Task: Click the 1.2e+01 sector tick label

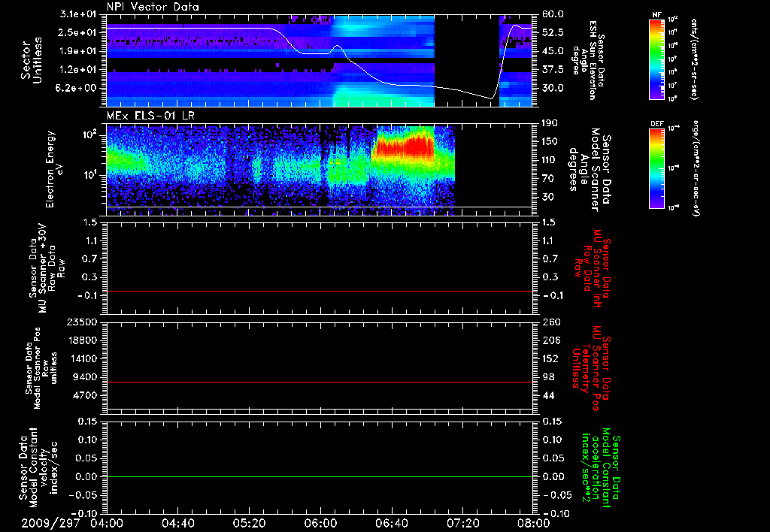Action: (77, 70)
